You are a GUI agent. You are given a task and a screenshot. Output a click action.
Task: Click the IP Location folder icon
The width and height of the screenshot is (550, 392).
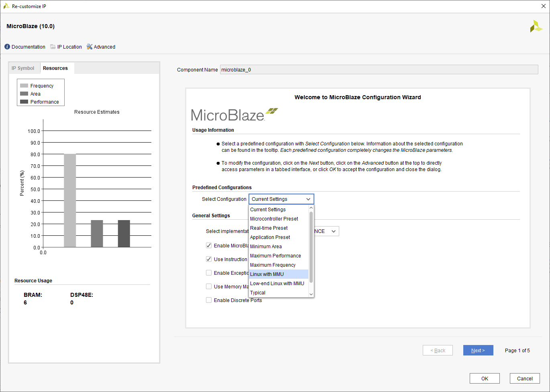[53, 47]
